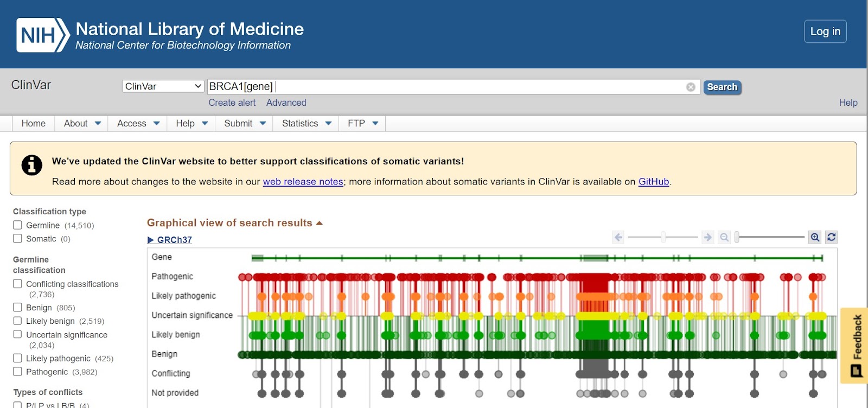The width and height of the screenshot is (868, 408).
Task: Click the Gene track label
Action: pos(162,257)
